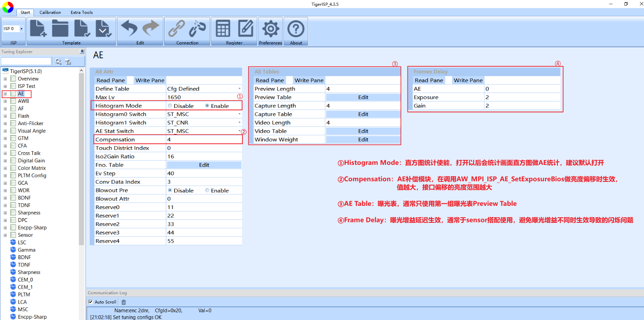Open the About help icon
This screenshot has height=320, width=644.
[296, 29]
